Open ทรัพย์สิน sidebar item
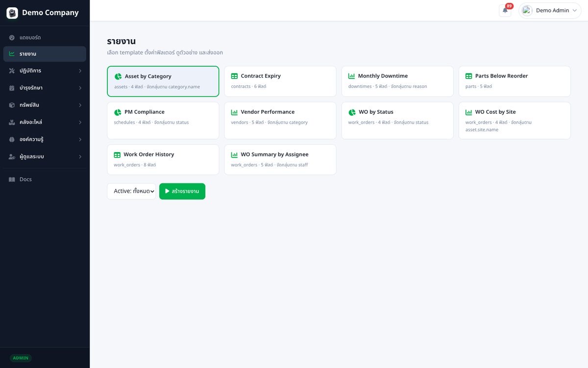 pyautogui.click(x=45, y=105)
